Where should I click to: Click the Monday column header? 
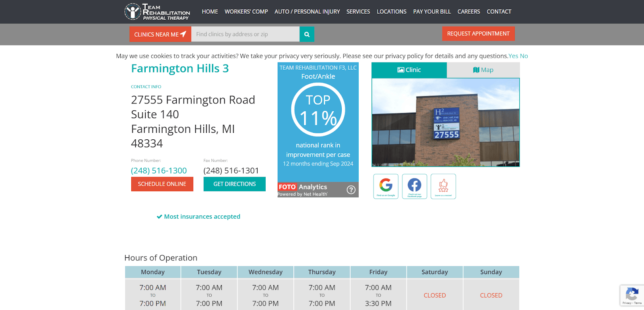tap(153, 272)
